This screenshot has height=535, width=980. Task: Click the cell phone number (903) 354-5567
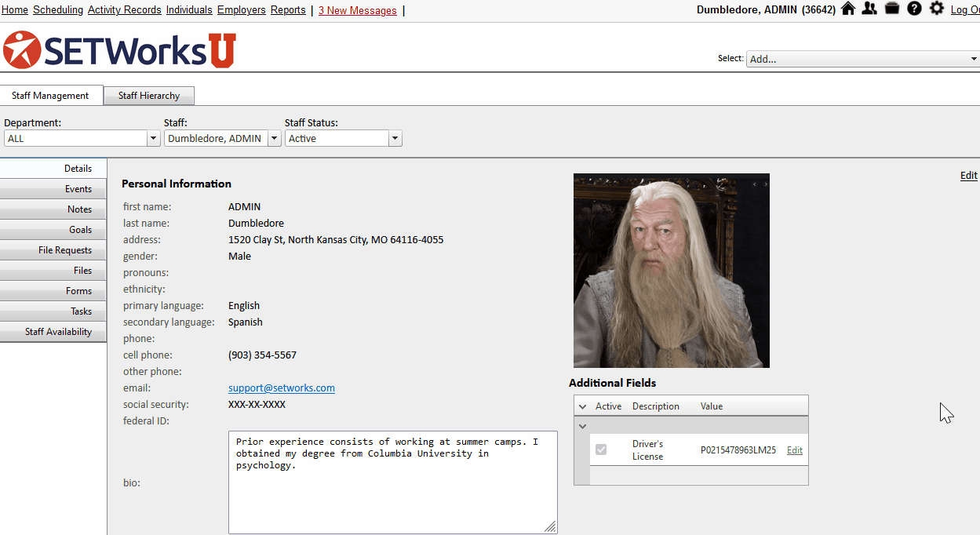[262, 355]
